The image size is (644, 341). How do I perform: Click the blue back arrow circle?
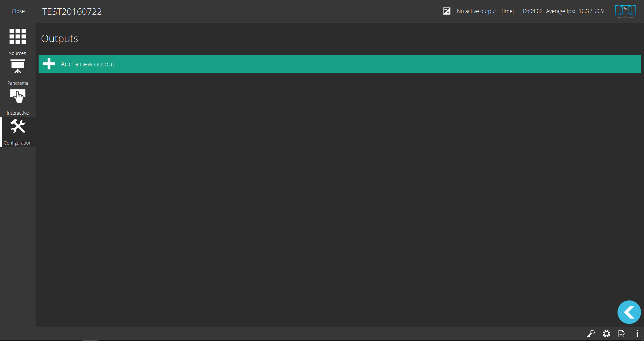[x=629, y=312]
